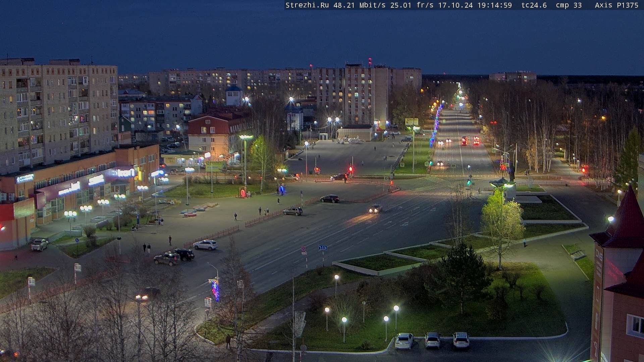Click the Axis P1375 camera model text

point(616,5)
